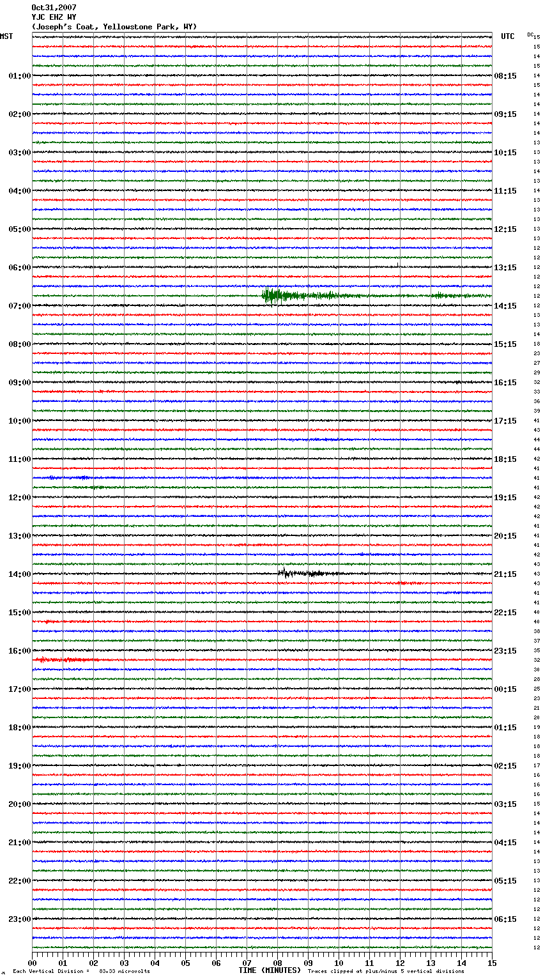Click the Joseph's Coat, Yellowstone Park location title
543x980 pixels.
click(x=114, y=27)
